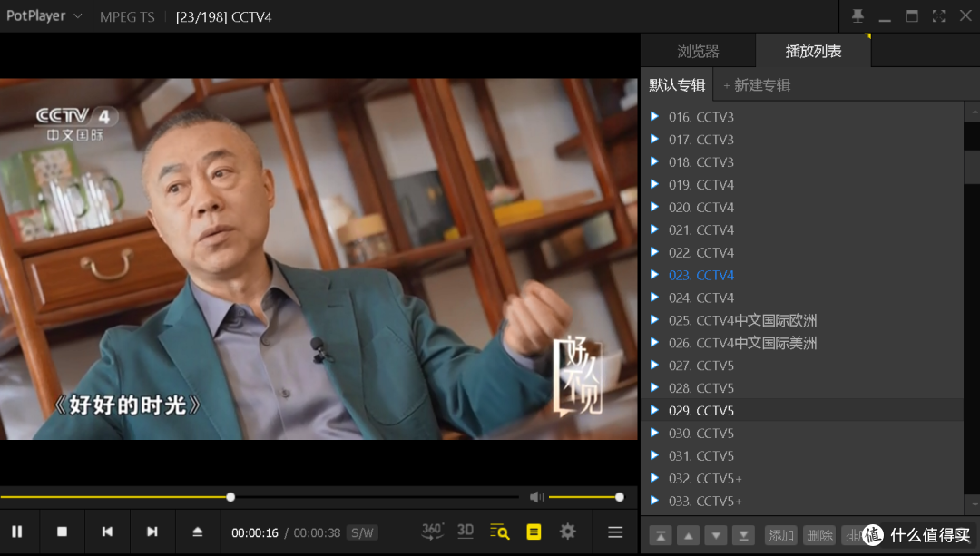Move item to bottom of playlist
The height and width of the screenshot is (556, 980).
click(x=743, y=535)
